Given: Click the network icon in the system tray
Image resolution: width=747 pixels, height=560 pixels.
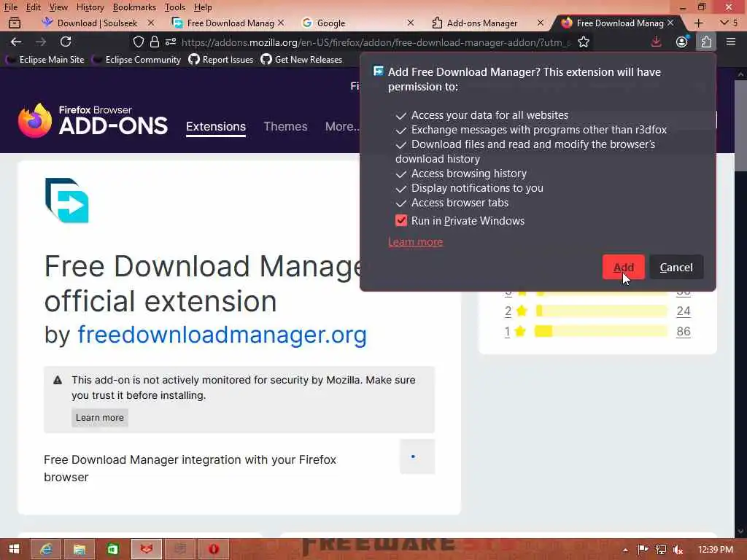Looking at the screenshot, I should [661, 550].
